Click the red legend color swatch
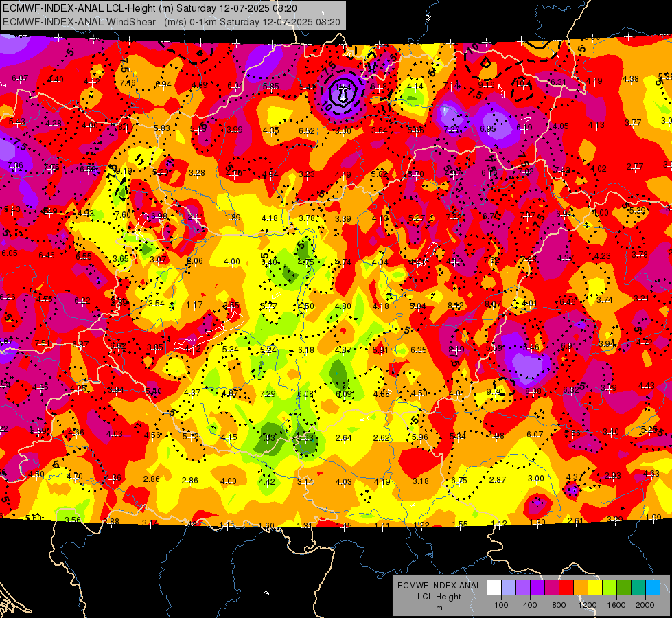This screenshot has height=618, width=672. [566, 588]
